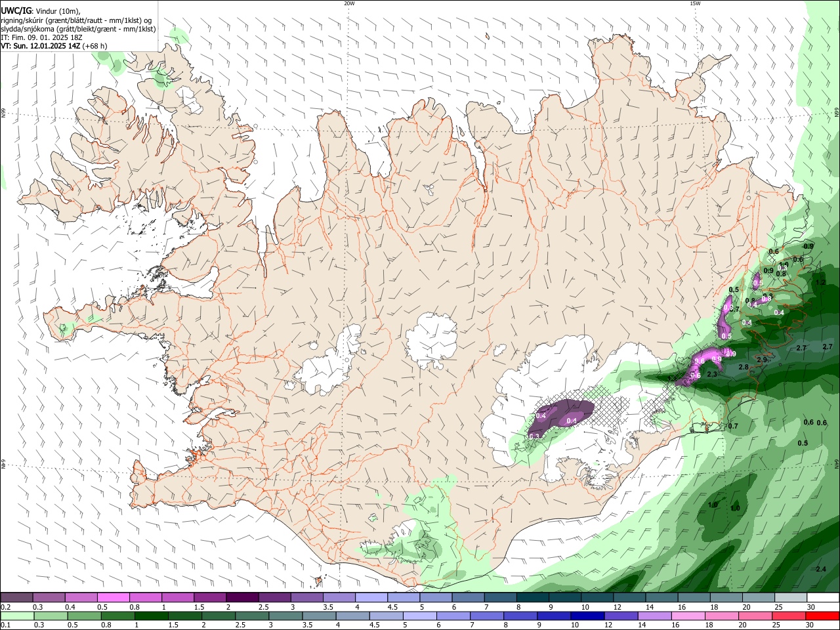Click the lower legend swatch starting at 0.5
This screenshot has width=840, height=630.
84,616
